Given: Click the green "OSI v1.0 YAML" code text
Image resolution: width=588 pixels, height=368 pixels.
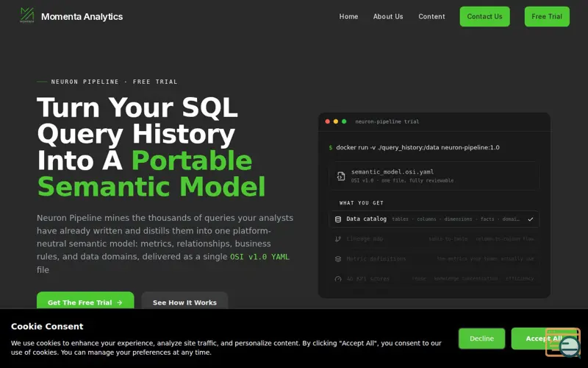Looking at the screenshot, I should pyautogui.click(x=259, y=257).
